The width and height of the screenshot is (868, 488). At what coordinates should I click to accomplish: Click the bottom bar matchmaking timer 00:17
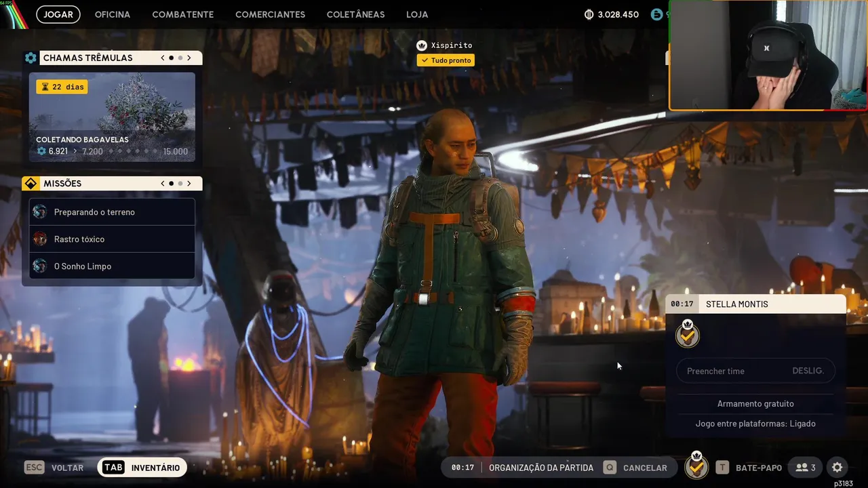[462, 468]
